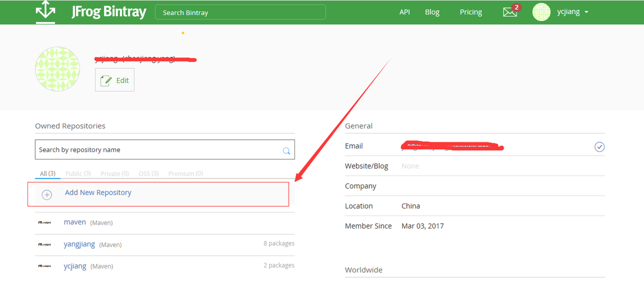Focus the Search Bintray field
The image size is (644, 281).
tap(240, 12)
